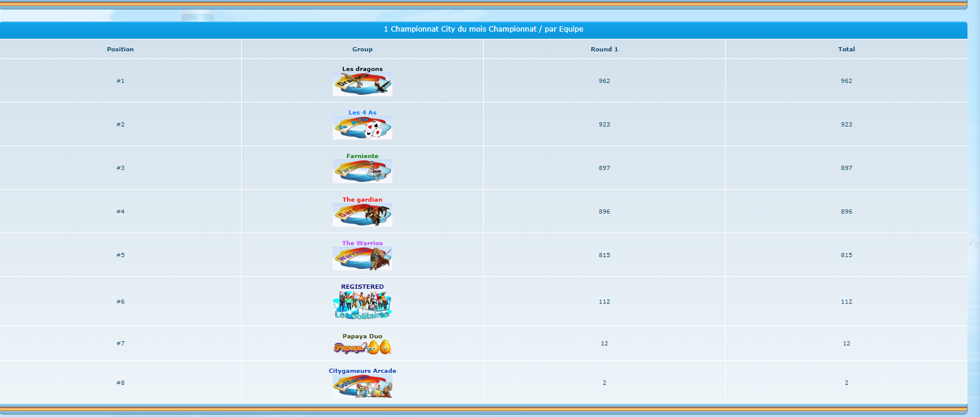Click The gardian red team name

[362, 200]
